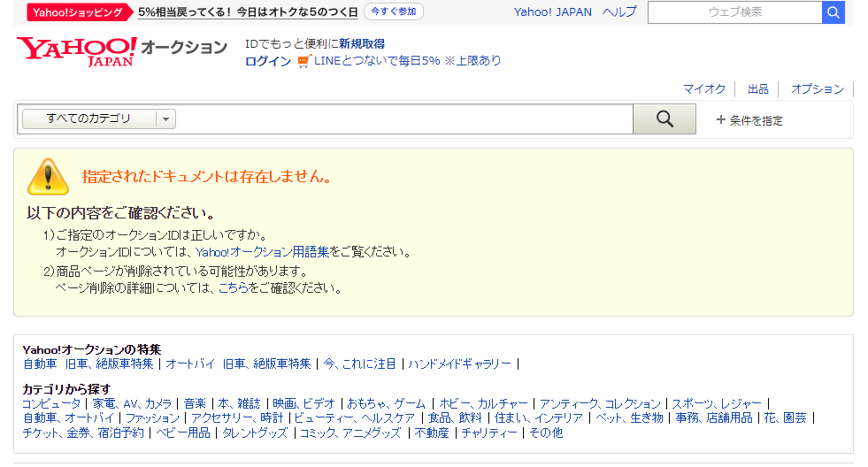
Task: Click the 新規取得 link
Action: click(362, 43)
